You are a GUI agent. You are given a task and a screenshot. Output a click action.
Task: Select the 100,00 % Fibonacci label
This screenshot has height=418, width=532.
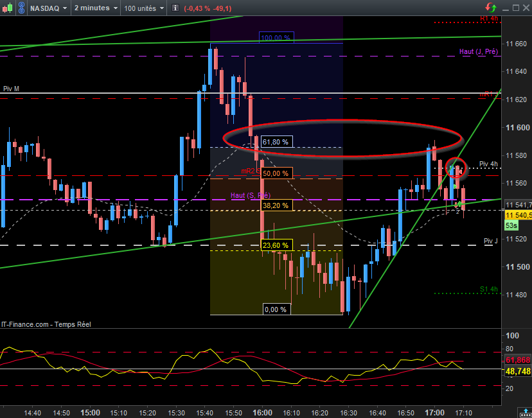coord(276,38)
